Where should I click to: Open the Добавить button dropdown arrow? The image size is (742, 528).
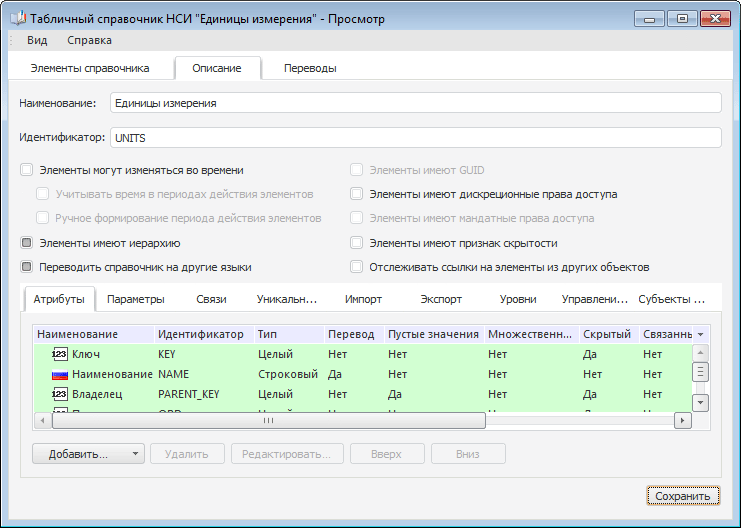(135, 454)
